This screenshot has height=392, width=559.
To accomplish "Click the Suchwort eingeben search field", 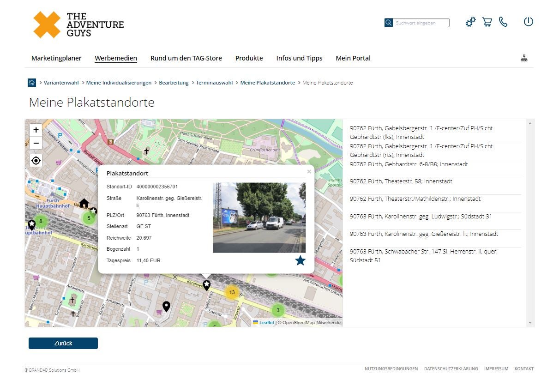I will [421, 23].
